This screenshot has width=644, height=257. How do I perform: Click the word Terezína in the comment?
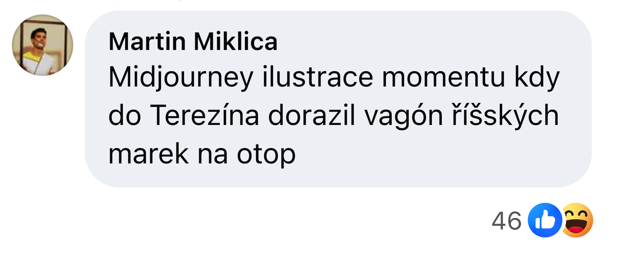point(205,116)
